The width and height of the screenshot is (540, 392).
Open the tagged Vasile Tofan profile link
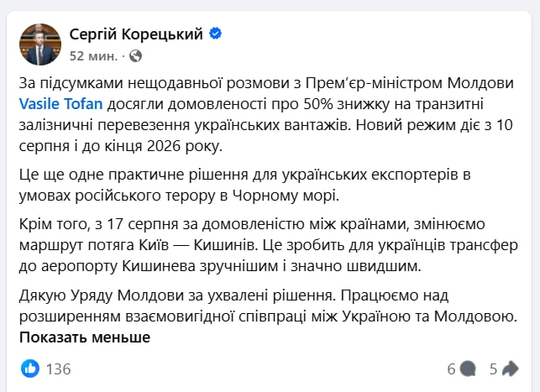pos(61,104)
